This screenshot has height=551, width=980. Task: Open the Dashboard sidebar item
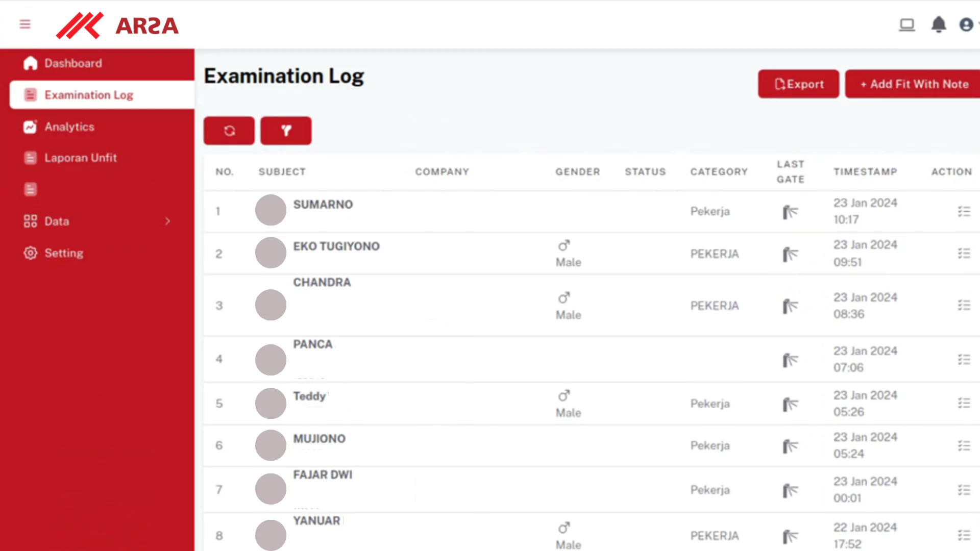point(73,63)
